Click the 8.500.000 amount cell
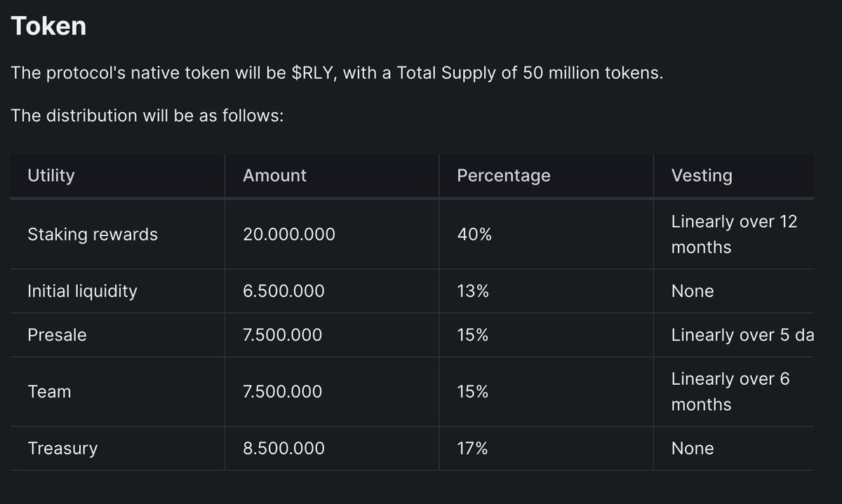842x504 pixels. [x=283, y=449]
